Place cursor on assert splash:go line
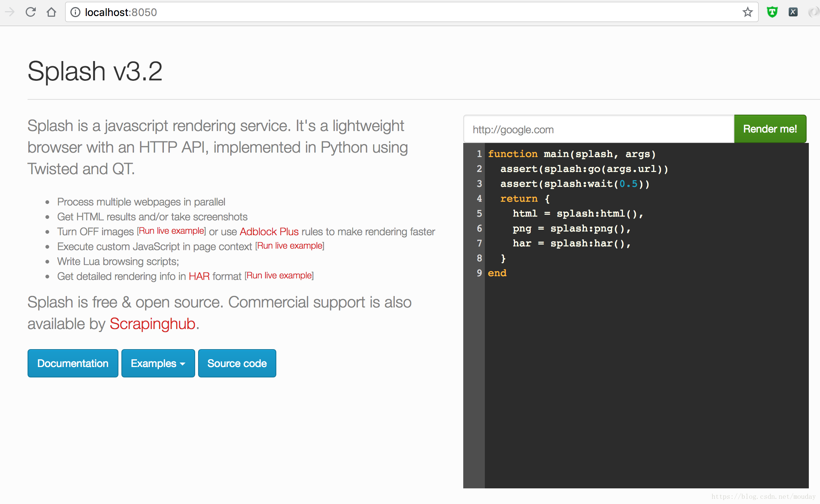This screenshot has width=820, height=504. tap(584, 169)
